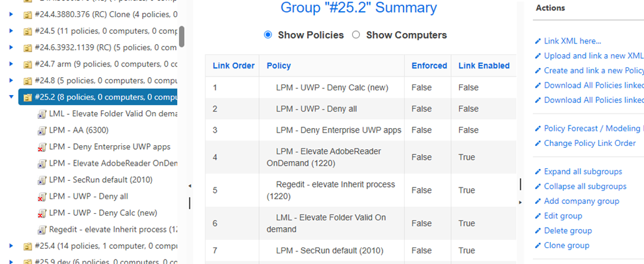The height and width of the screenshot is (264, 644).
Task: Collapse the #25.2 tree node arrow
Action: pyautogui.click(x=11, y=97)
